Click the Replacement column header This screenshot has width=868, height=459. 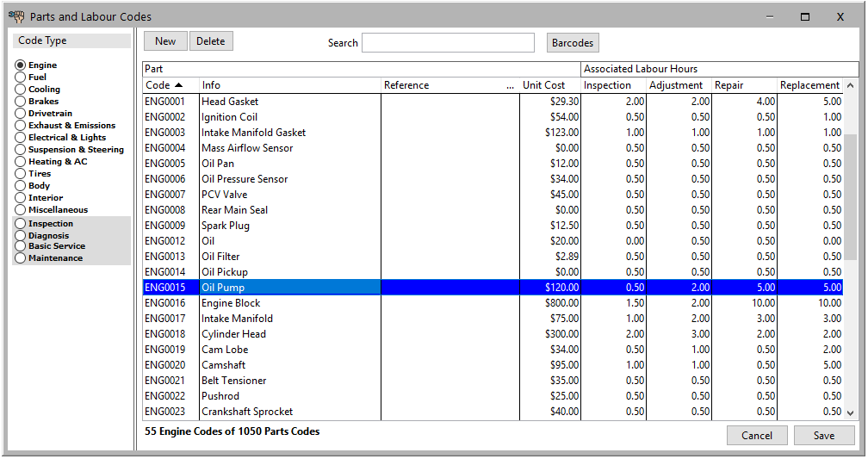[809, 85]
